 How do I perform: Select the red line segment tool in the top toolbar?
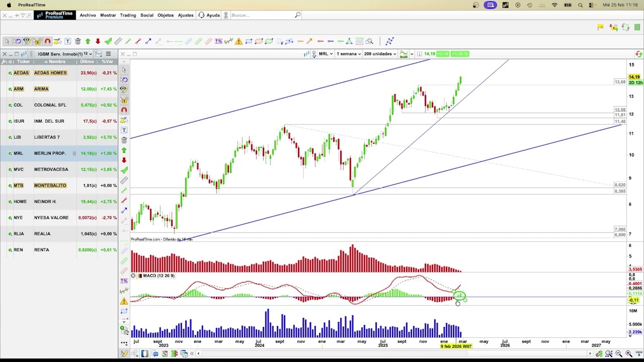138,41
